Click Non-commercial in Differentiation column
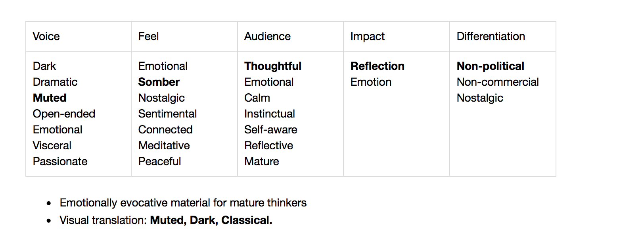The height and width of the screenshot is (243, 644). pos(498,82)
